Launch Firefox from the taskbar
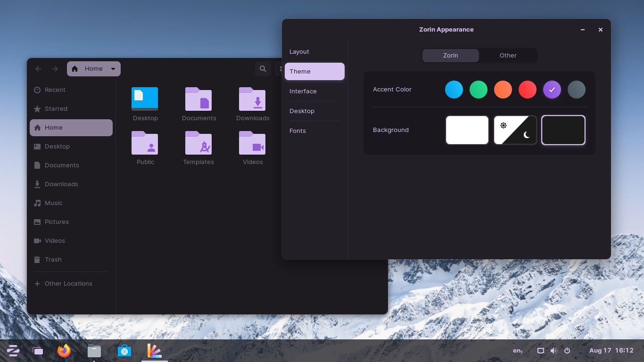 coord(64,351)
